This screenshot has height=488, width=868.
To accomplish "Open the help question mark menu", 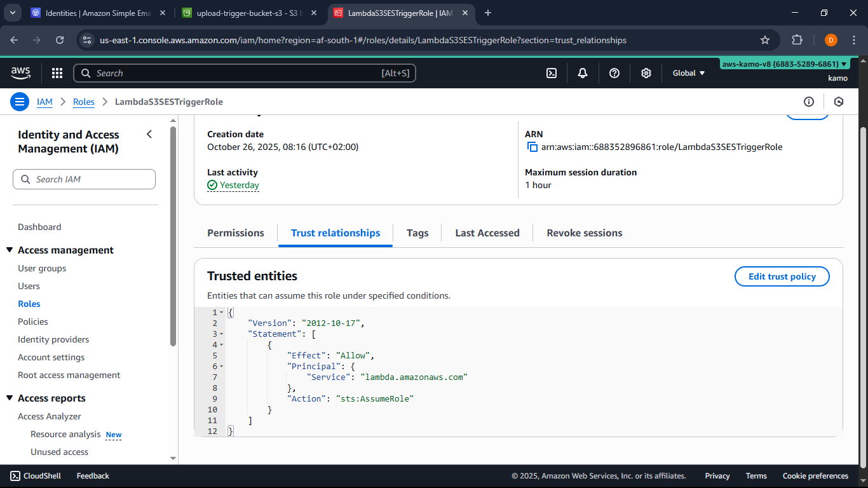I will tap(614, 73).
